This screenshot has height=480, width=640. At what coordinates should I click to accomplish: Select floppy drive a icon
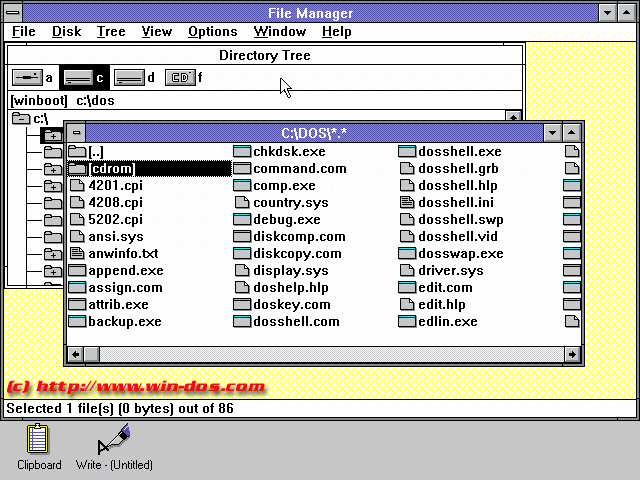point(27,77)
